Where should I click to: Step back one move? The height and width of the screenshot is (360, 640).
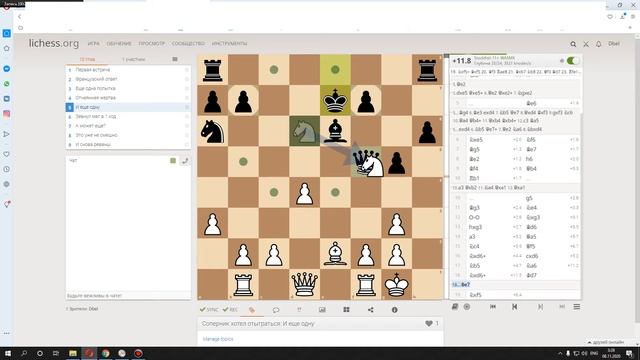pos(514,307)
